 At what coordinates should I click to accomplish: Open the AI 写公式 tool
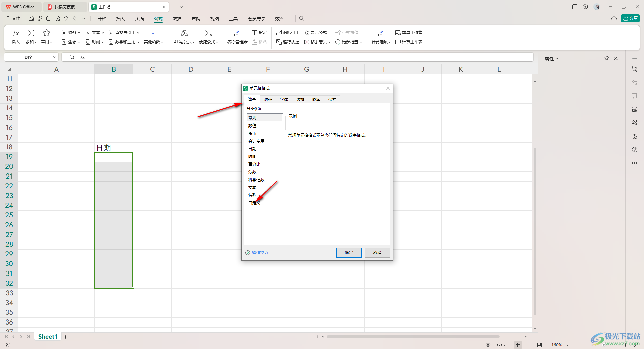click(184, 37)
